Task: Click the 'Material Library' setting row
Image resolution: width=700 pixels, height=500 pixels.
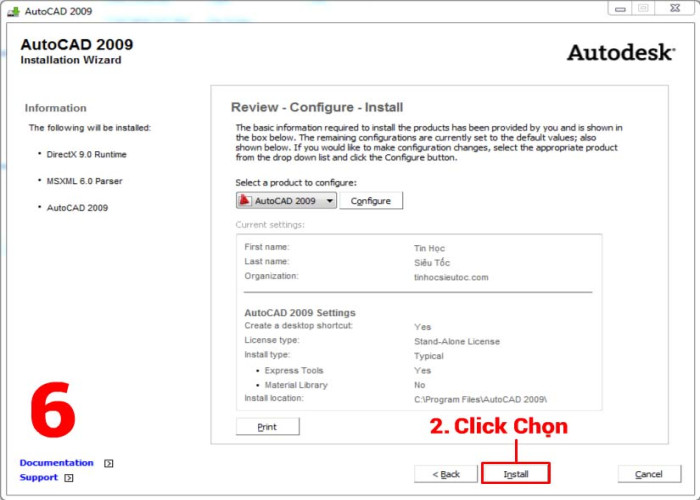Action: click(296, 385)
